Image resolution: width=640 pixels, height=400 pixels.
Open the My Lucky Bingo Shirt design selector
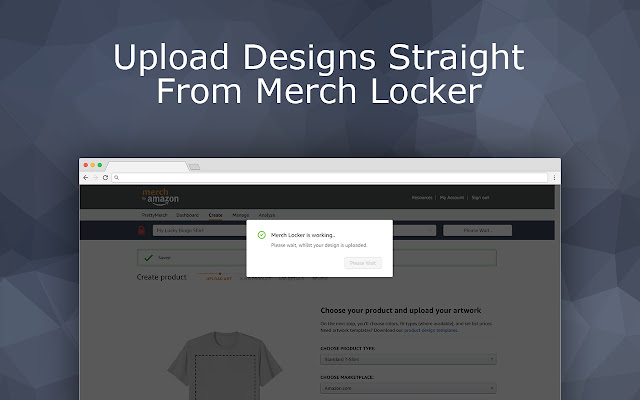point(200,230)
